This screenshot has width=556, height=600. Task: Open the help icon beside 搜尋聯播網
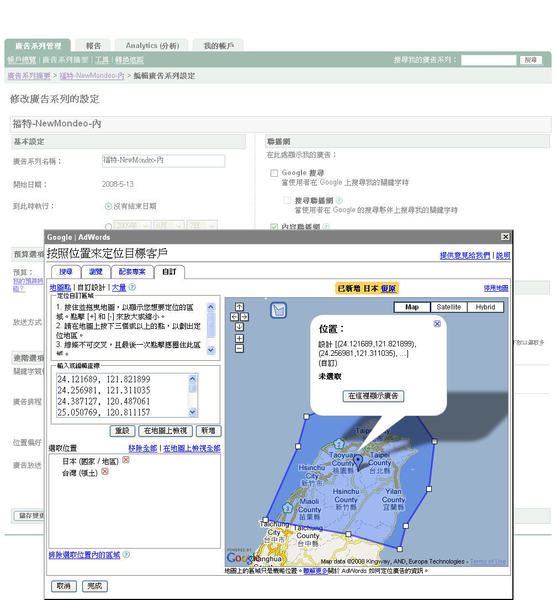pyautogui.click(x=339, y=200)
